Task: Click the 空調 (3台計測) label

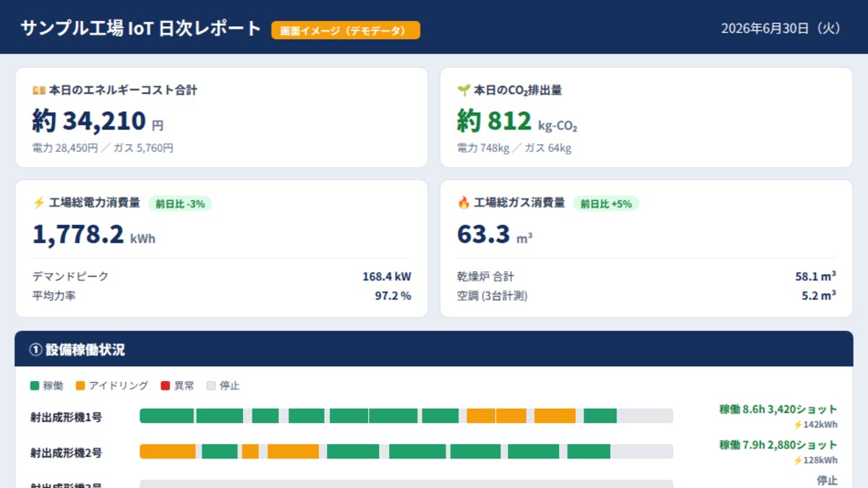Action: [493, 296]
